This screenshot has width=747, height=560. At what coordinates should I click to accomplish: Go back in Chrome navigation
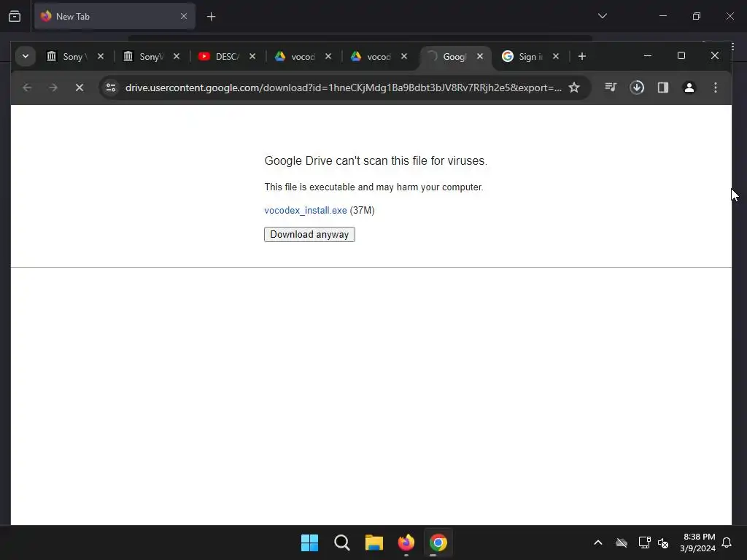coord(27,87)
